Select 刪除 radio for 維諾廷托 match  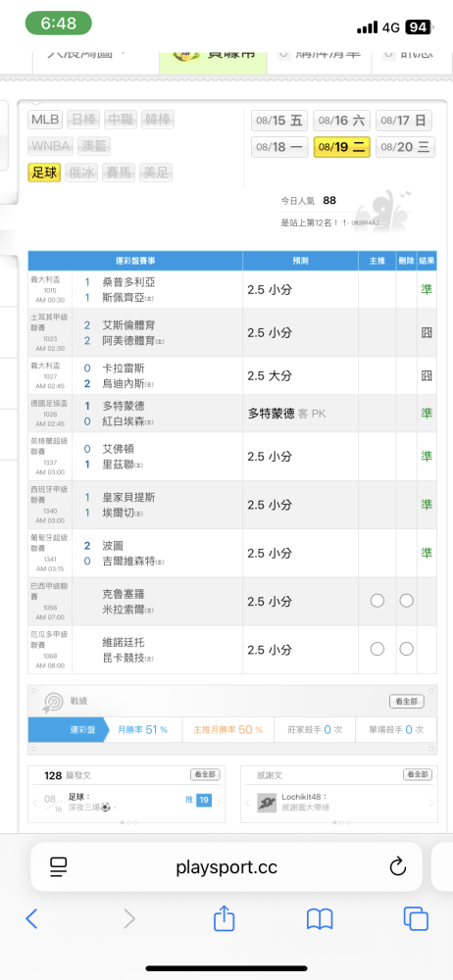(407, 649)
